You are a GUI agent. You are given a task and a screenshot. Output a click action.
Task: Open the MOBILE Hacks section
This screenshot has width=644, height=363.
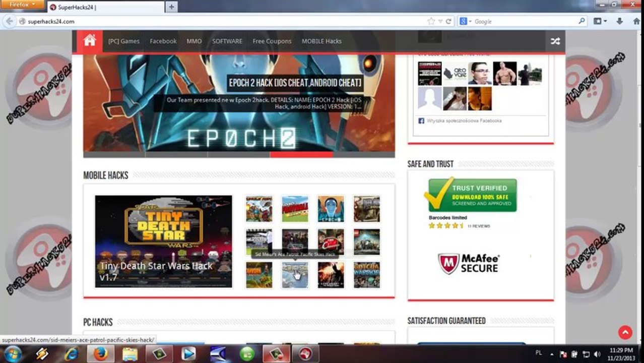321,41
